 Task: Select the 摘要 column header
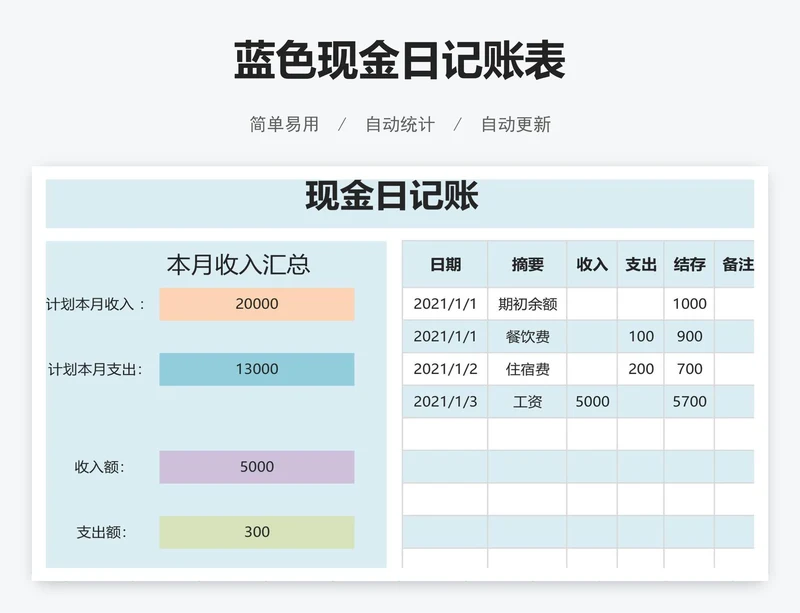pyautogui.click(x=527, y=265)
